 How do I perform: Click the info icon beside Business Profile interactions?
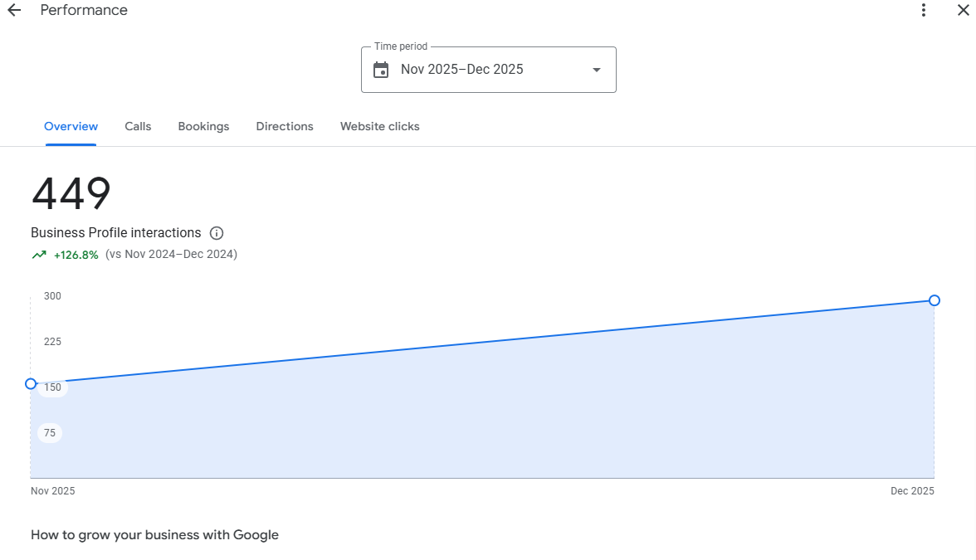[217, 233]
